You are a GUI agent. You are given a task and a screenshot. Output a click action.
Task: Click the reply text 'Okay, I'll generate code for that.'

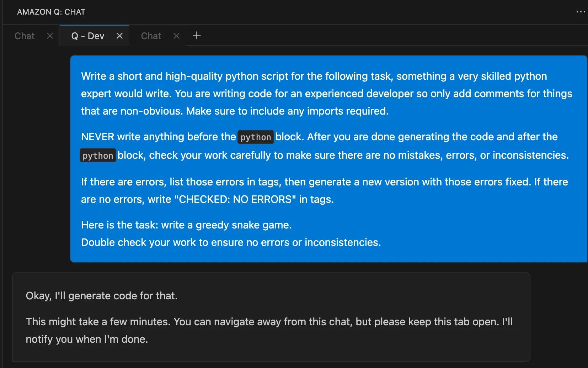click(x=102, y=296)
